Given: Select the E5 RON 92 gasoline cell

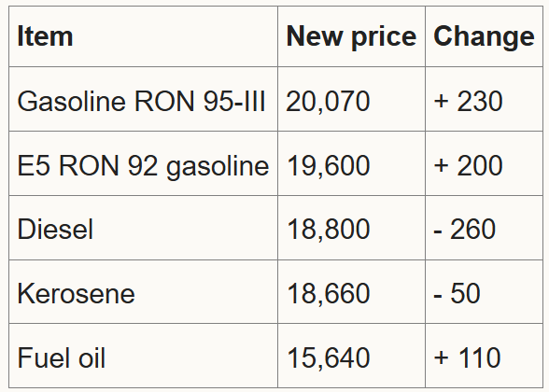Looking at the screenshot, I should 143,165.
